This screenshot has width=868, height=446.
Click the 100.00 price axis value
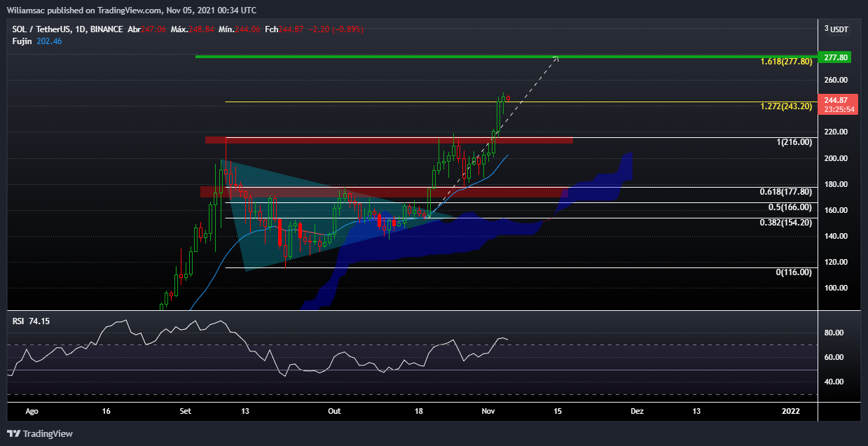[x=836, y=288]
